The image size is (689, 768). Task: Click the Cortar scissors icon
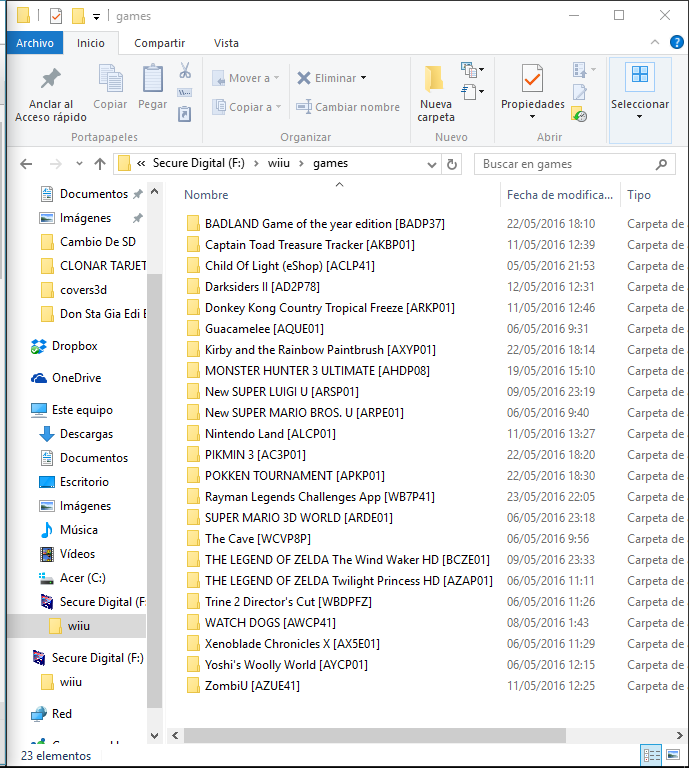185,71
